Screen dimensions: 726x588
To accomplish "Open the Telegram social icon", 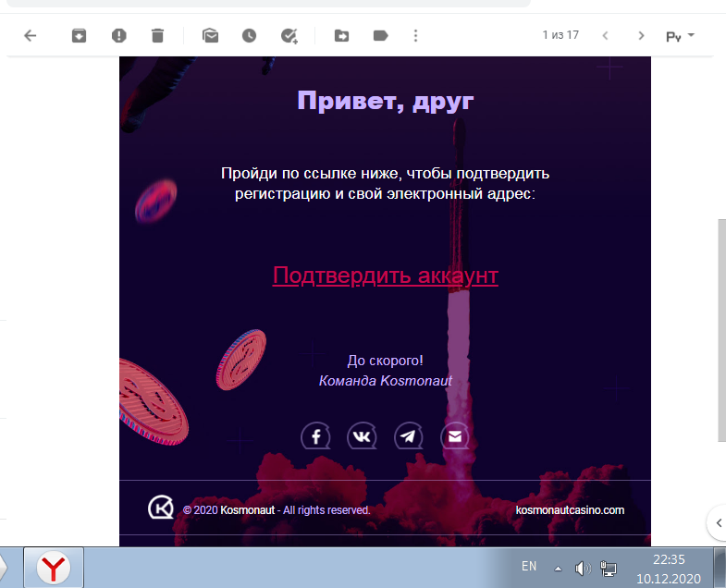I will pos(409,436).
